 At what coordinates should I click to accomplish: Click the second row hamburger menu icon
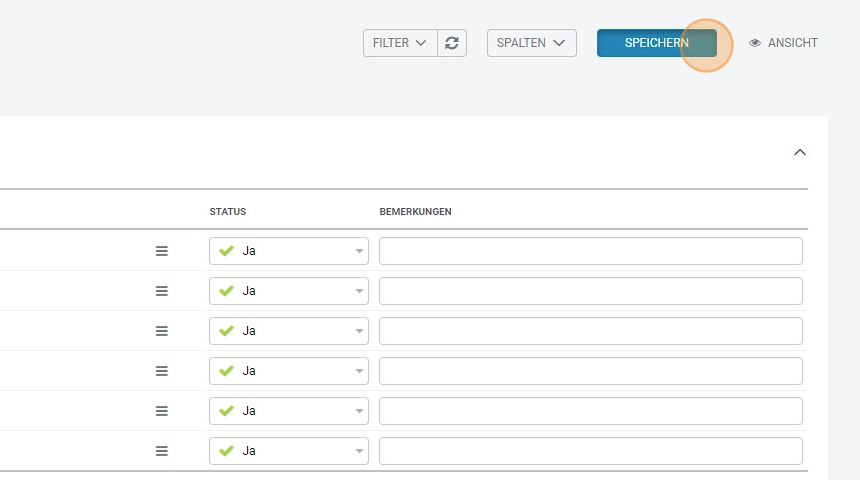tap(162, 291)
